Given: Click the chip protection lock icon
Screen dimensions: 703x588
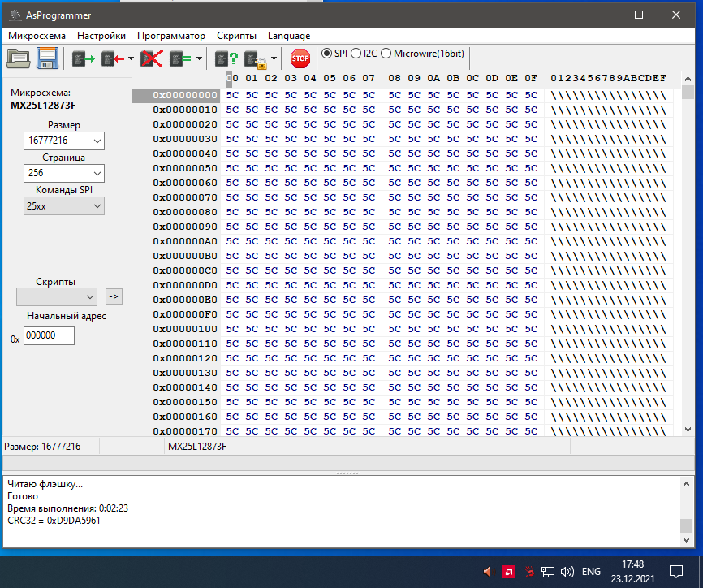Looking at the screenshot, I should 256,59.
